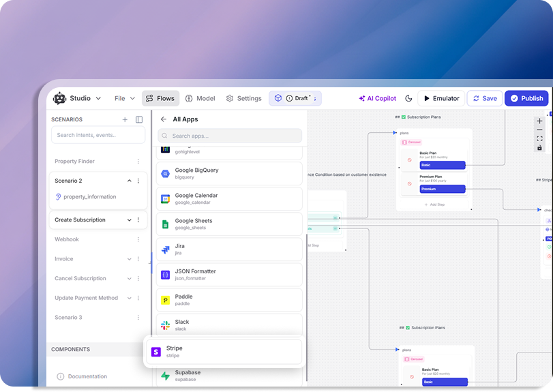The width and height of the screenshot is (553, 392).
Task: Open the Settings tab
Action: pyautogui.click(x=244, y=98)
